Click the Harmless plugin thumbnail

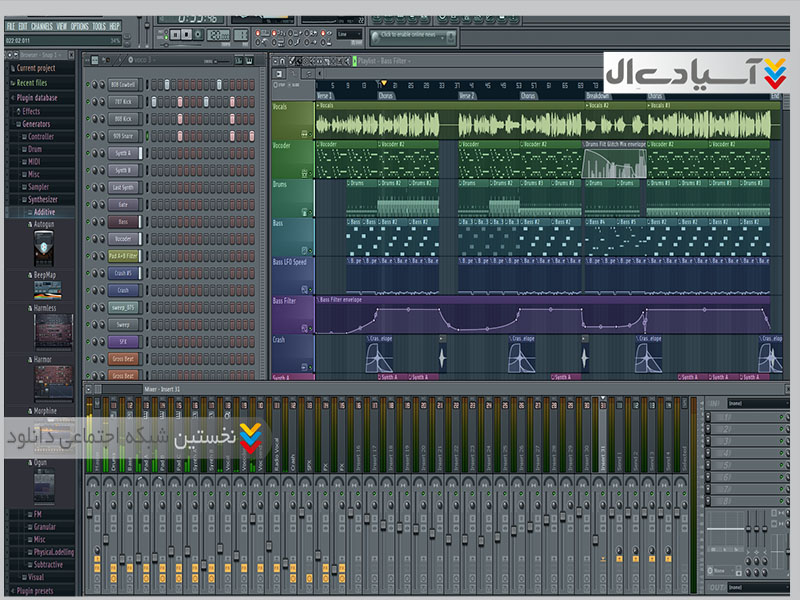point(53,331)
